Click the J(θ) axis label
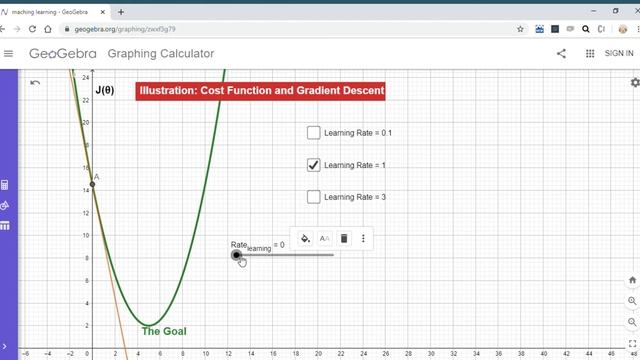 click(105, 90)
